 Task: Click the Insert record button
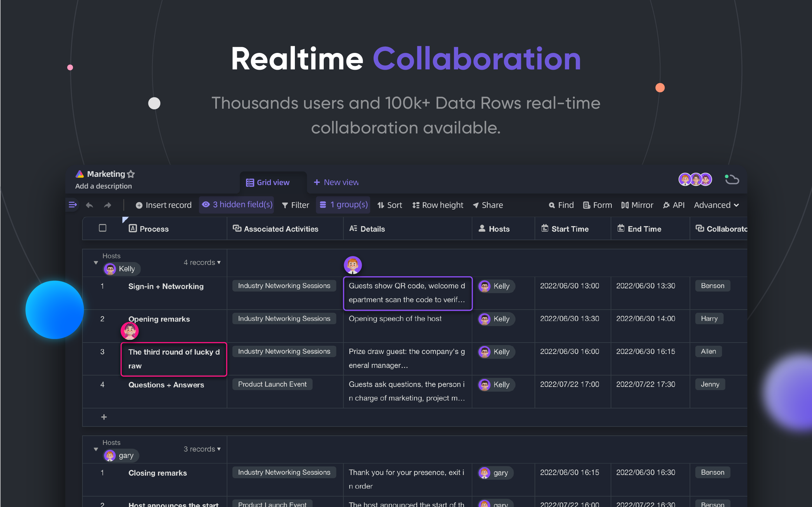tap(164, 205)
